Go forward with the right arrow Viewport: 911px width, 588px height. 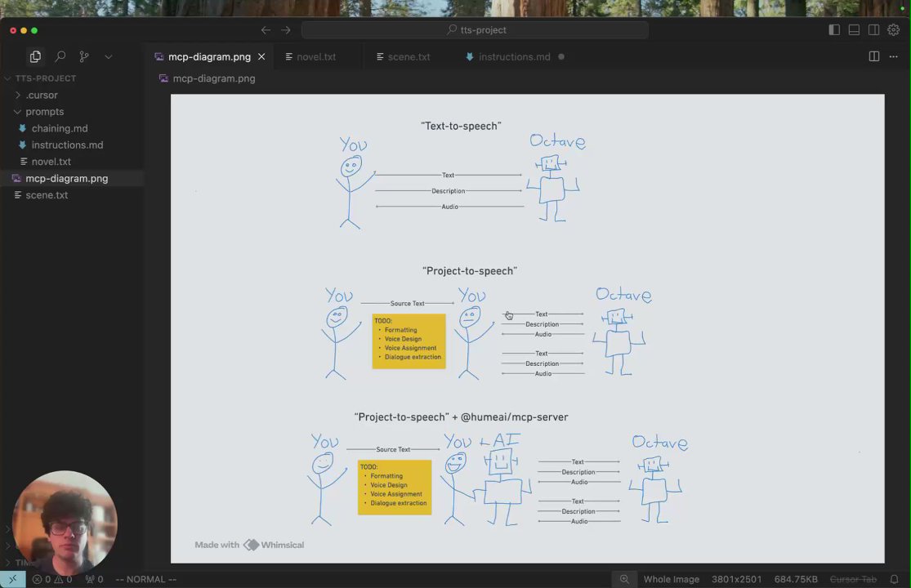tap(286, 29)
